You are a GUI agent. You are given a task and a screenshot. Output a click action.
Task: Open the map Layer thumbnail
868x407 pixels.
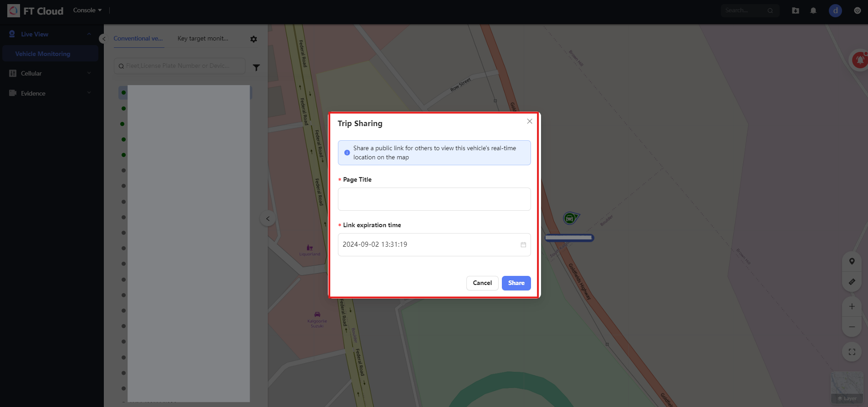[847, 387]
